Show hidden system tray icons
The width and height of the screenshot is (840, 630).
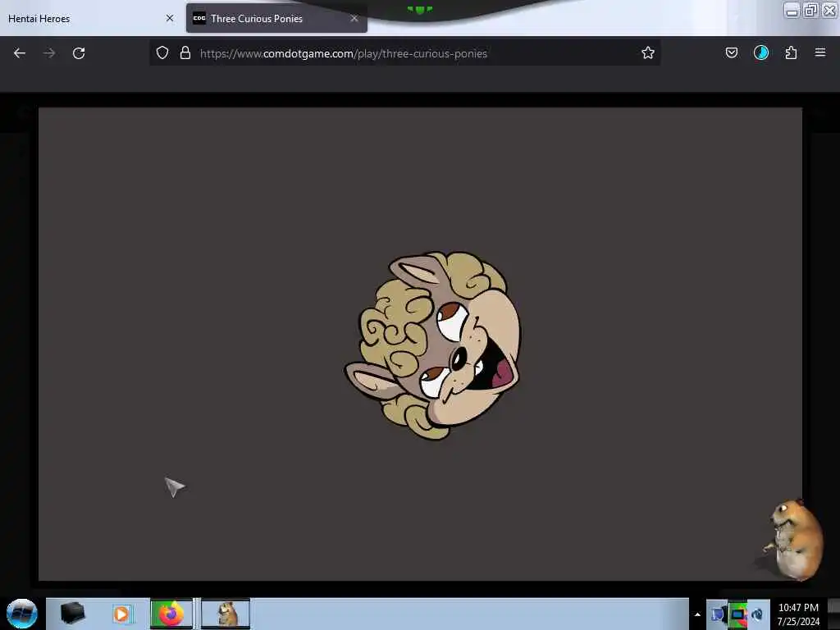pos(697,614)
